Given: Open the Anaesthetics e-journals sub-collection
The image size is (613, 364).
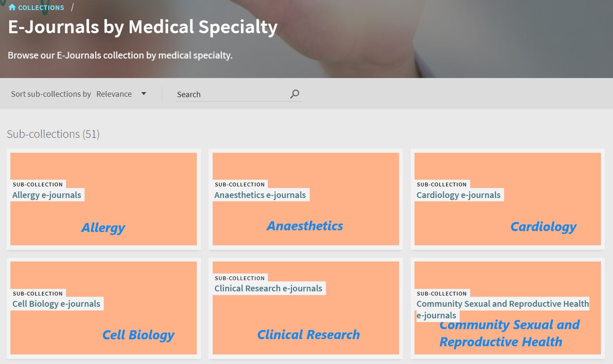Looking at the screenshot, I should click(x=260, y=195).
